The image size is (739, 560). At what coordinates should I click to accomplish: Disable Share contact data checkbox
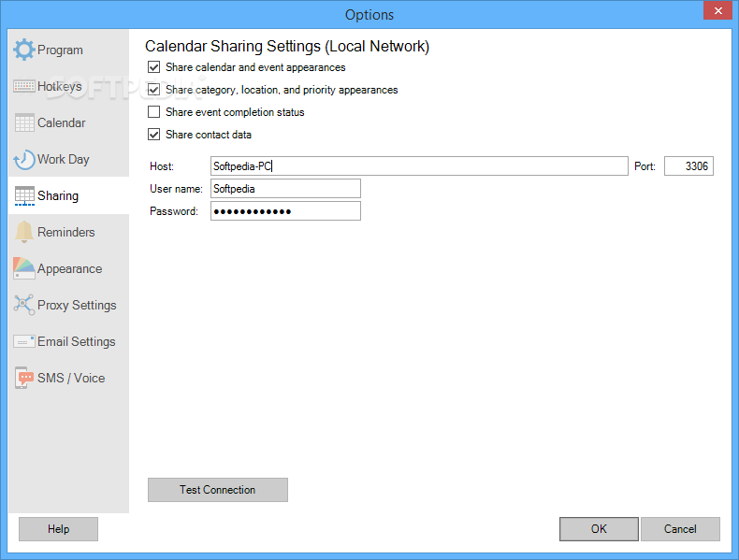[153, 135]
